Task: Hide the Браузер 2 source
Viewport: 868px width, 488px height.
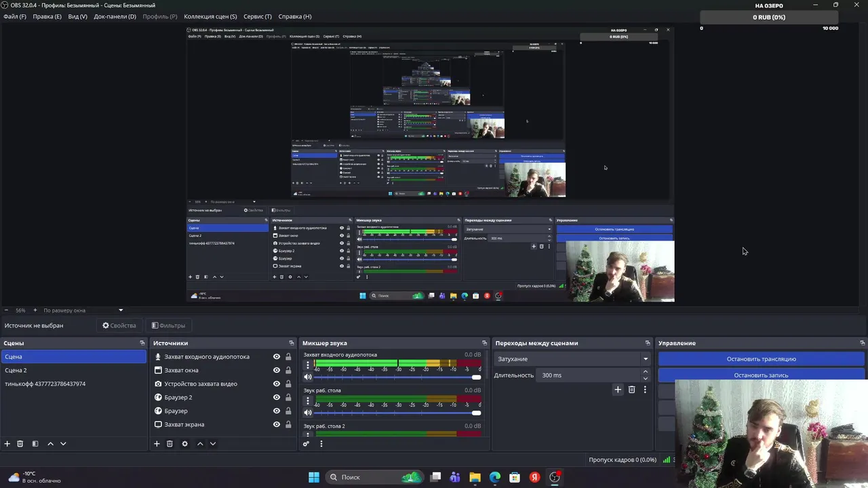Action: [277, 397]
